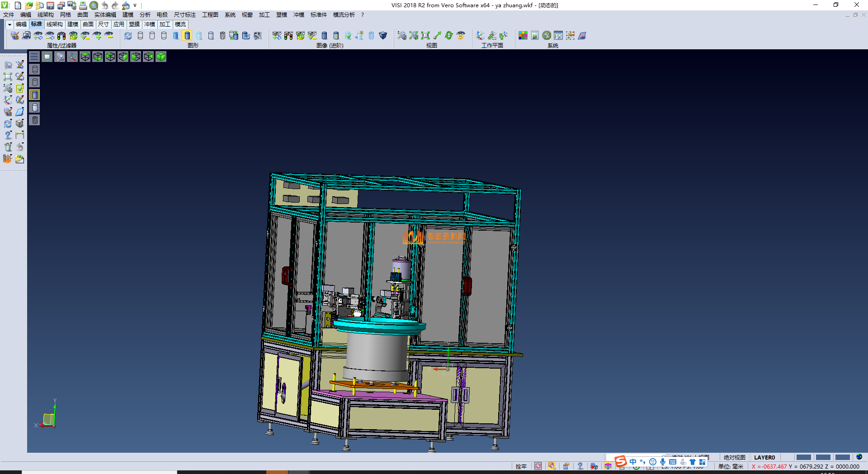This screenshot has width=868, height=474.
Task: Toggle the yellow-highlighted cube icon in status bar
Action: pos(608,466)
